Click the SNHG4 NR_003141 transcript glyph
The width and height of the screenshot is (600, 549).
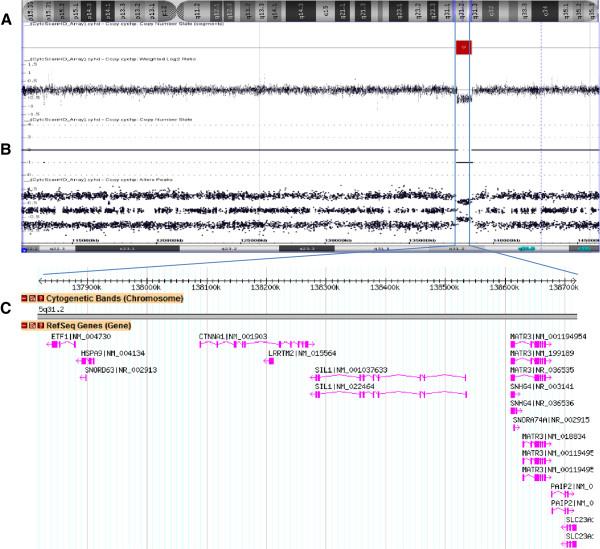(x=513, y=395)
